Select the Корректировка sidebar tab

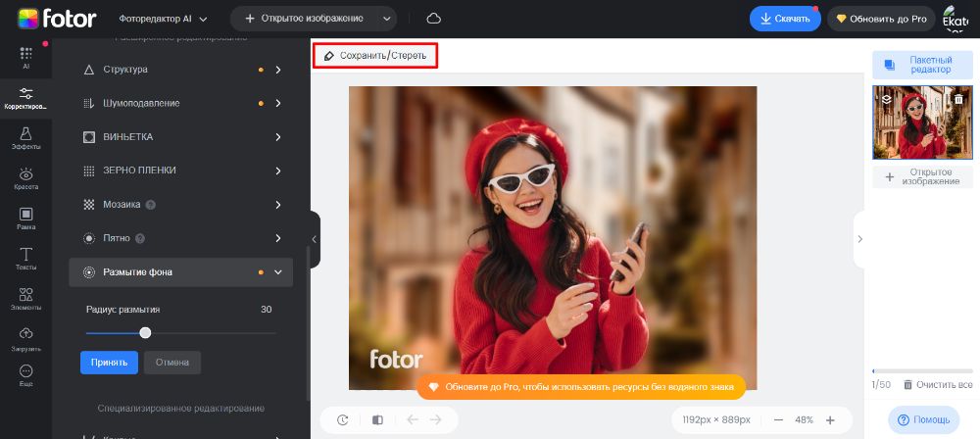[x=25, y=99]
